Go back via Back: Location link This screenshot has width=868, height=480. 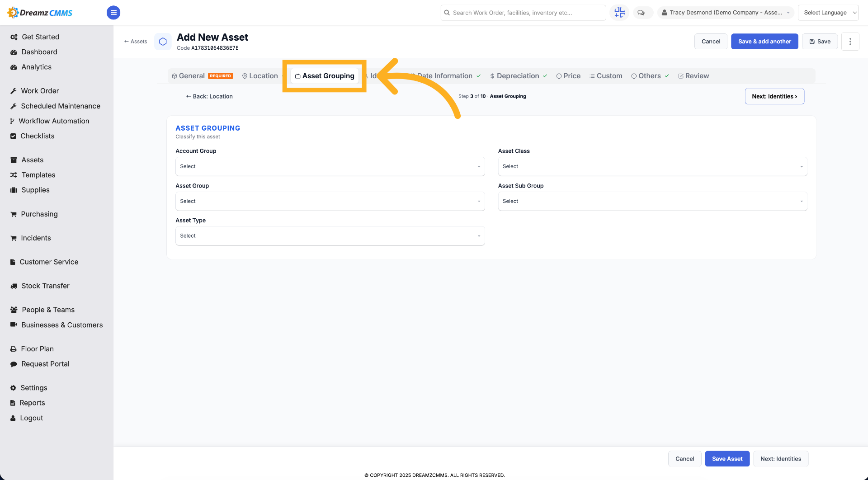[209, 96]
